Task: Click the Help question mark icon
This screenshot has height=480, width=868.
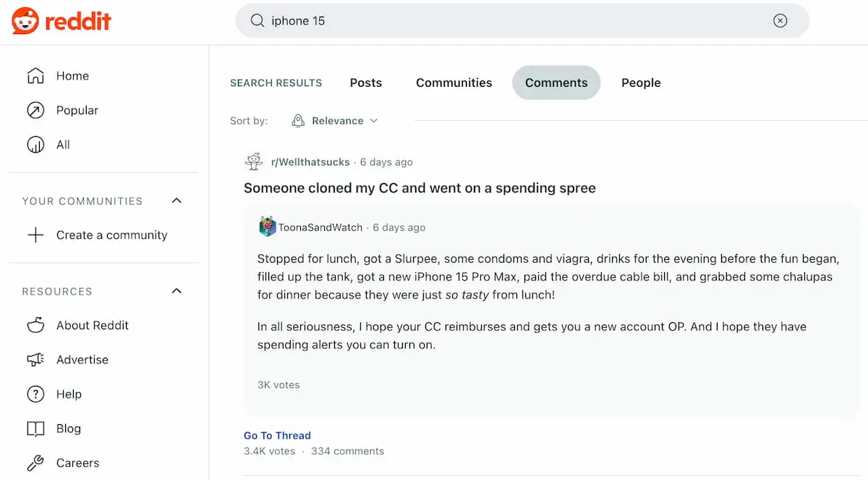Action: (35, 394)
